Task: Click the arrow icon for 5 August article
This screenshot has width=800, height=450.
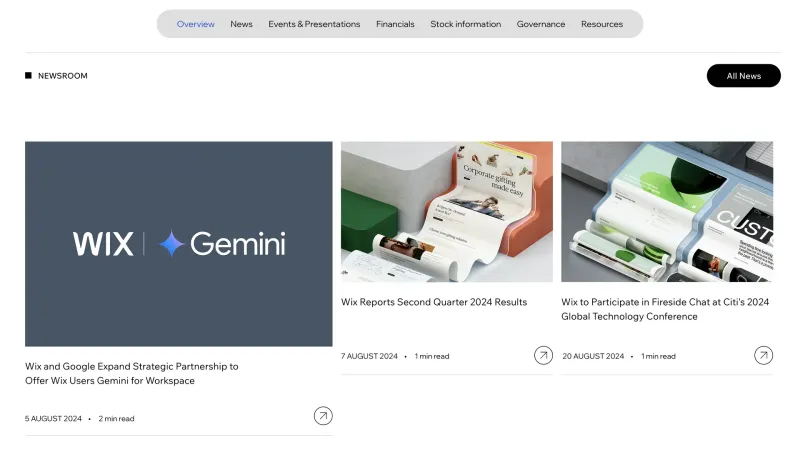Action: click(323, 416)
